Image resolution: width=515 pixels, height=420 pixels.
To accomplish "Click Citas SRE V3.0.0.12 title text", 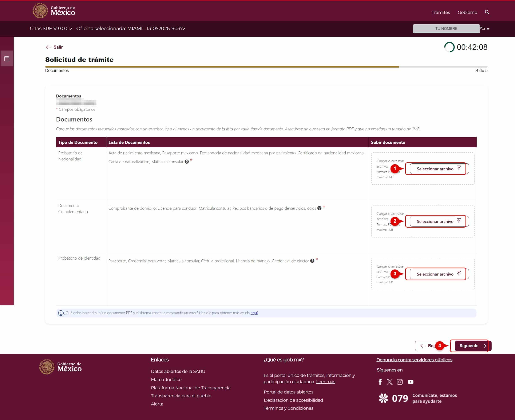I will 51,29.
